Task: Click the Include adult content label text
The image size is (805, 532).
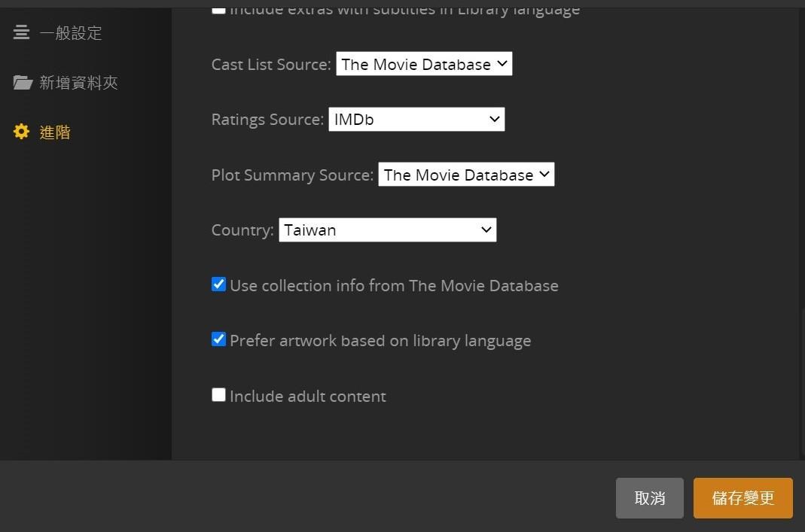Action: tap(307, 397)
